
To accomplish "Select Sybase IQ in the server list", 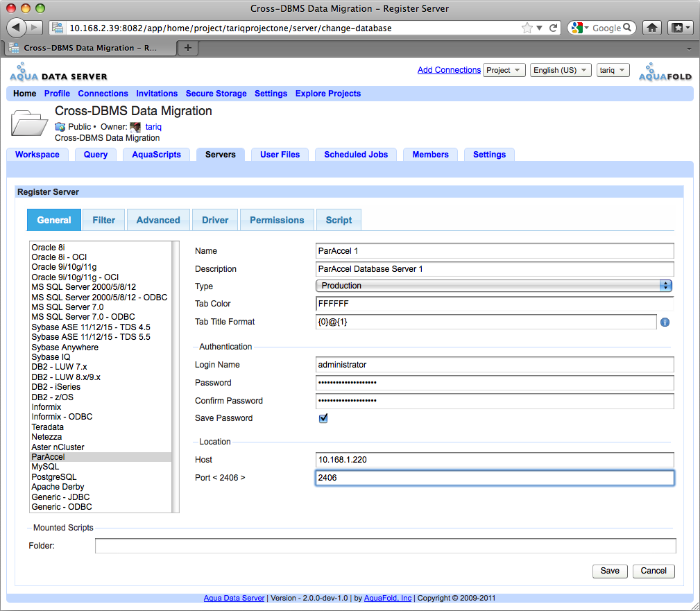I will pyautogui.click(x=101, y=357).
